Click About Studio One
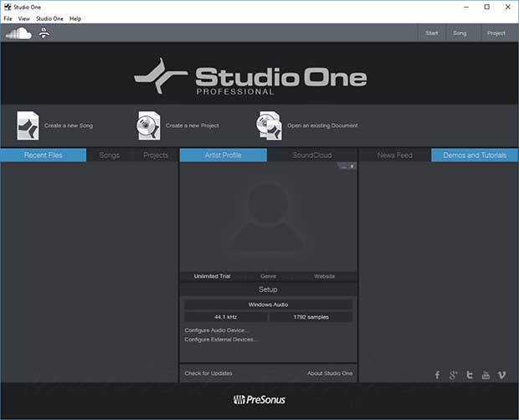Image resolution: width=519 pixels, height=420 pixels. (330, 373)
